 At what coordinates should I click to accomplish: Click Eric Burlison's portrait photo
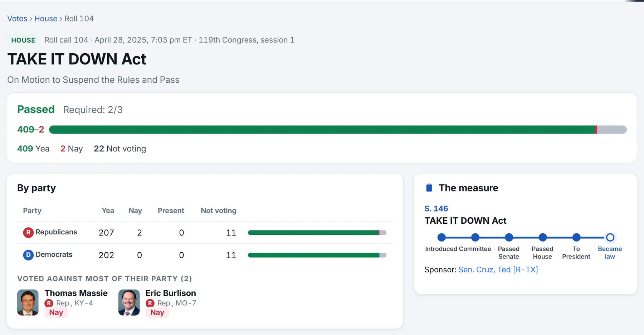coord(129,302)
